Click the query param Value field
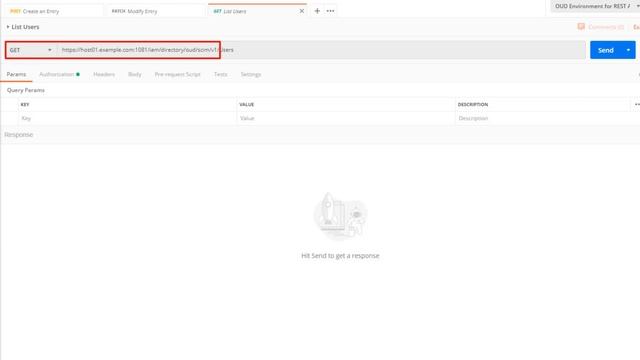Image resolution: width=640 pixels, height=360 pixels. 346,118
